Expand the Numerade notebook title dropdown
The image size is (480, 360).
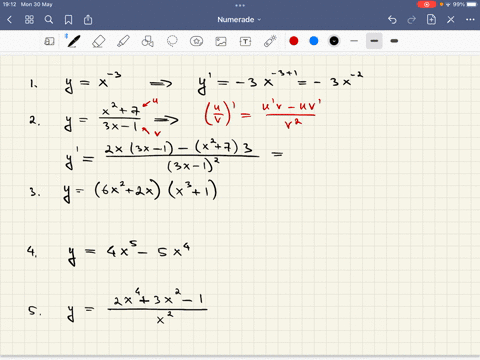(239, 20)
